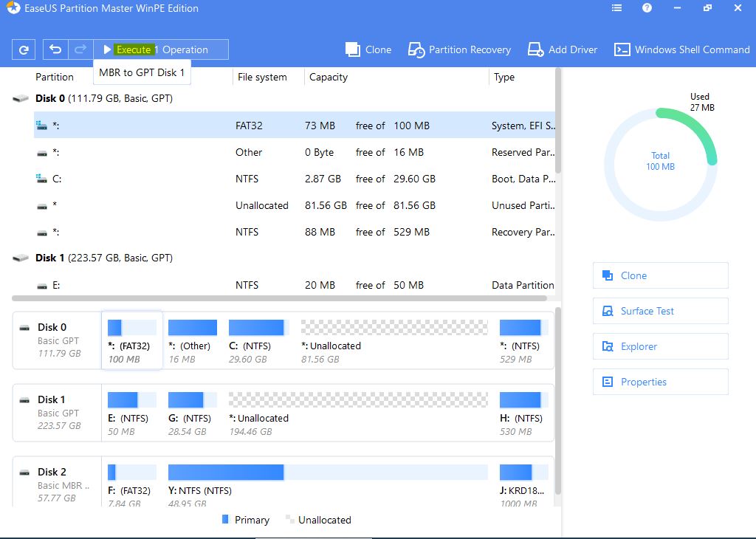Open the Add Driver tool
Viewport: 756px width, 539px height.
[x=563, y=49]
